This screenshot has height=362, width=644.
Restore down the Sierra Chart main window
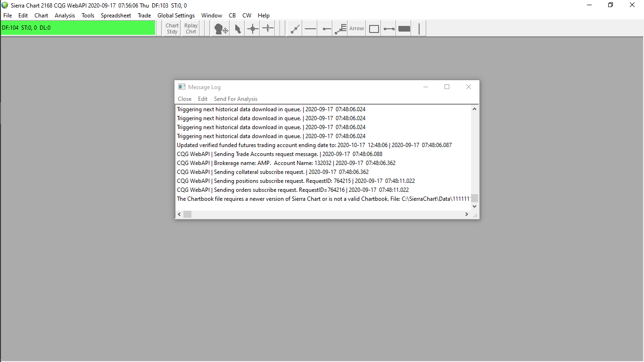tap(611, 5)
